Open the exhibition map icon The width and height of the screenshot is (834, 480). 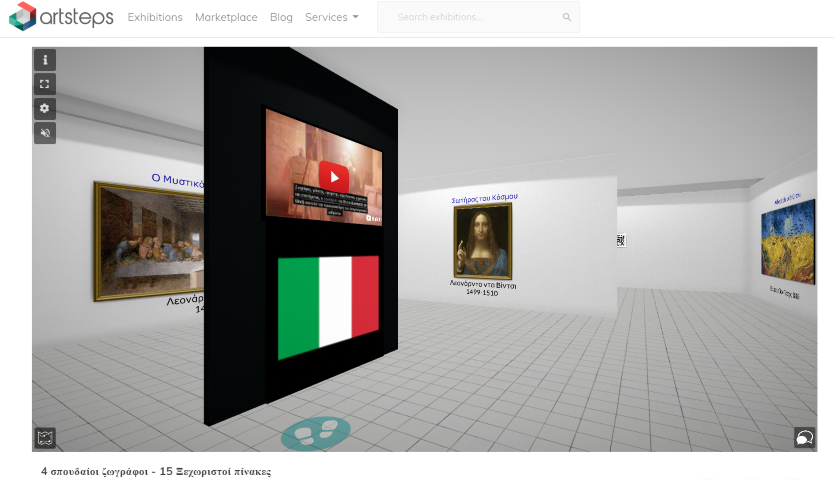(x=45, y=437)
